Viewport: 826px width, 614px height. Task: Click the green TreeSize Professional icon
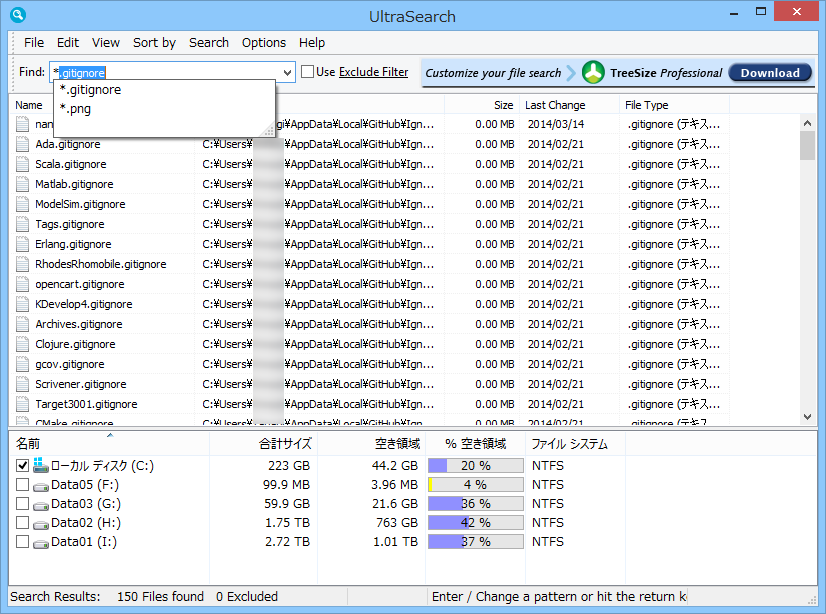tap(595, 72)
